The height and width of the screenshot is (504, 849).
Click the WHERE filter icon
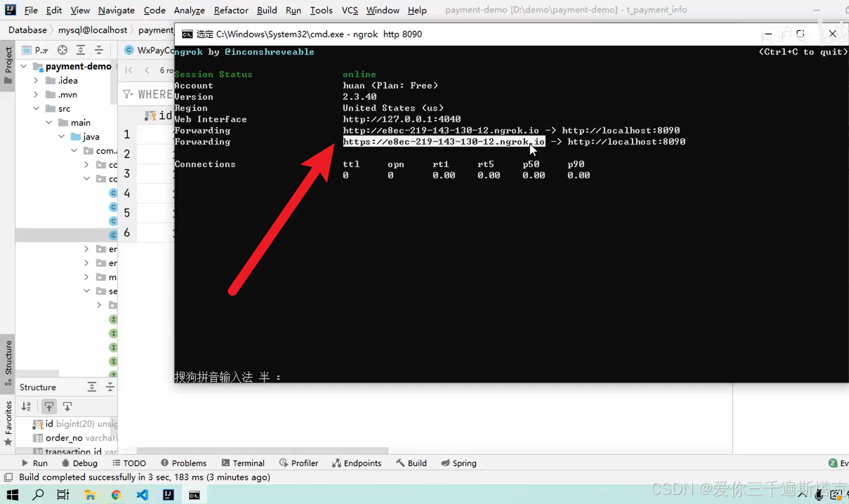click(127, 94)
